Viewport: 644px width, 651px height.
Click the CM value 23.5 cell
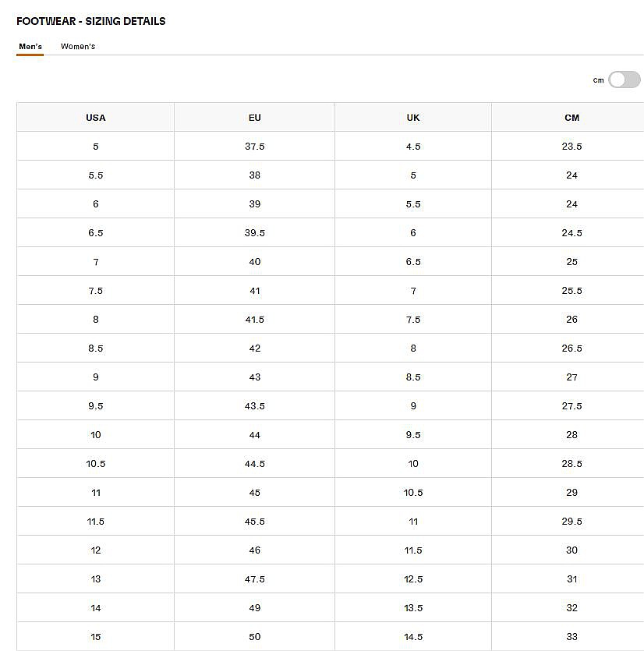point(571,146)
